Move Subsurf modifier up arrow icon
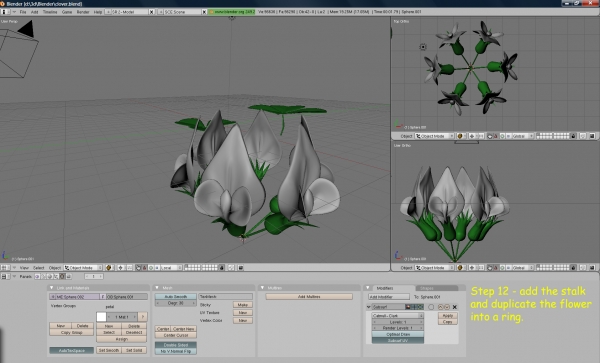The image size is (600, 363). click(440, 307)
